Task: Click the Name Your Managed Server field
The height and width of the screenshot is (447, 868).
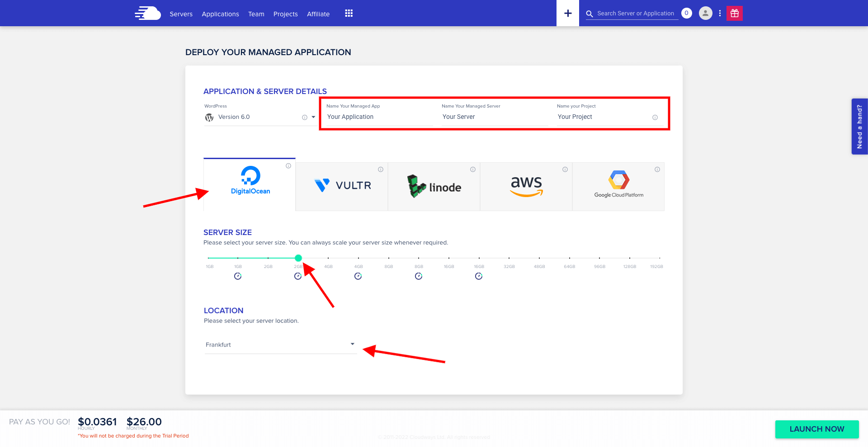Action: 495,117
